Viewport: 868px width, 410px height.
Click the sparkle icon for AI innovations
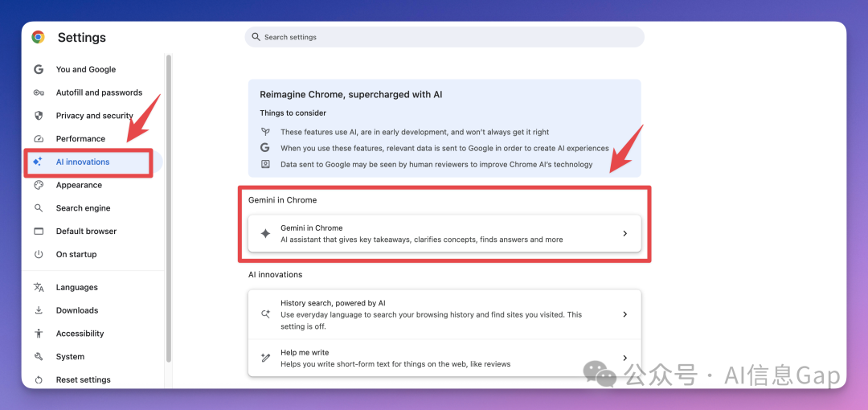(x=38, y=162)
